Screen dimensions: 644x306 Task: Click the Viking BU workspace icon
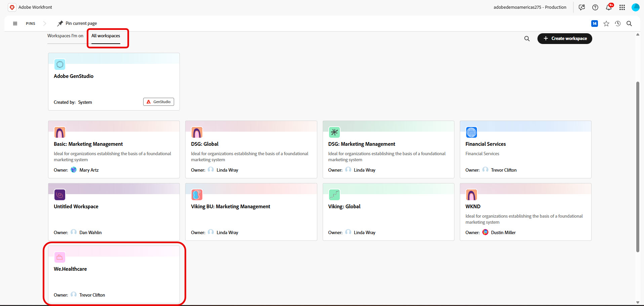pyautogui.click(x=197, y=195)
